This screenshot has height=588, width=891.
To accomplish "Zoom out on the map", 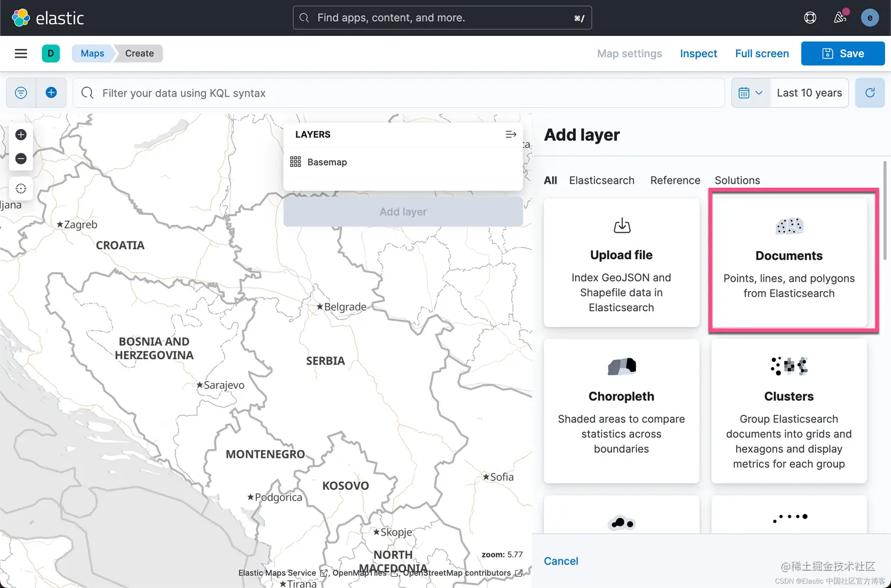I will [x=21, y=158].
